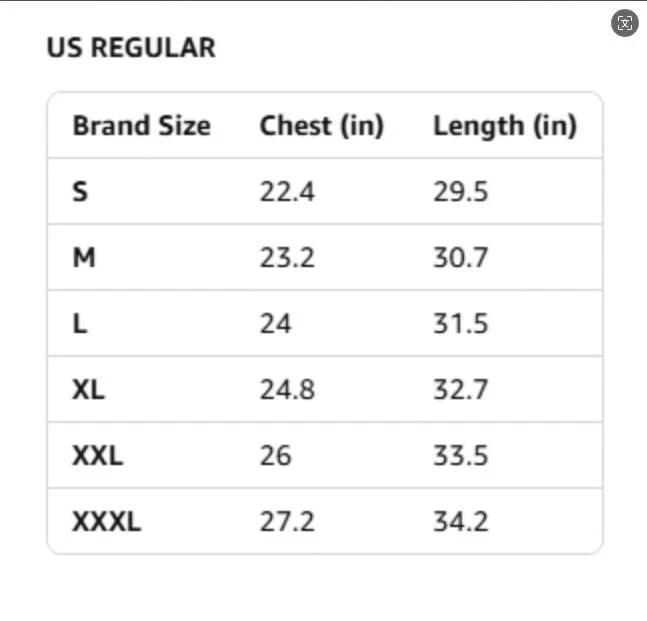
Task: Click the XXL size row label
Action: 98,456
